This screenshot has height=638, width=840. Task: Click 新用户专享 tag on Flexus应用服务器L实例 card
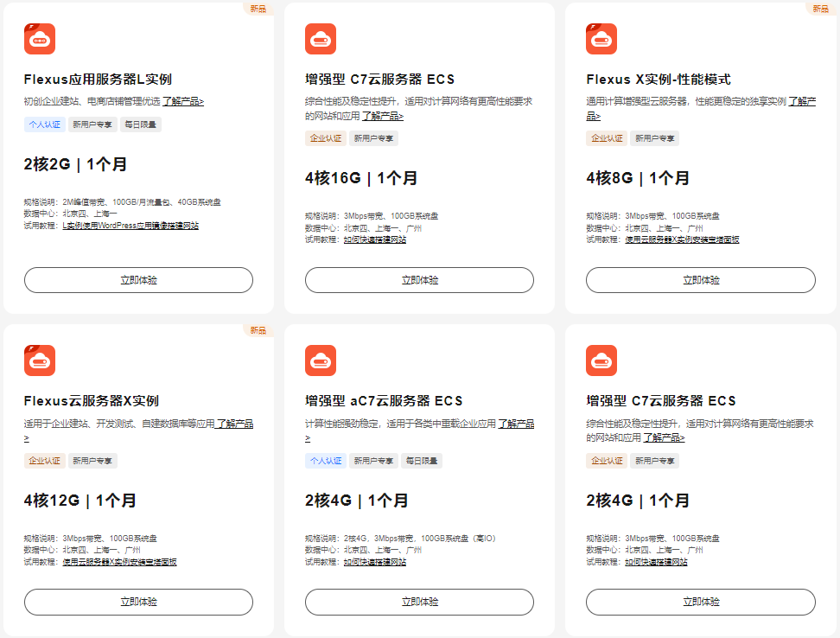click(x=92, y=124)
